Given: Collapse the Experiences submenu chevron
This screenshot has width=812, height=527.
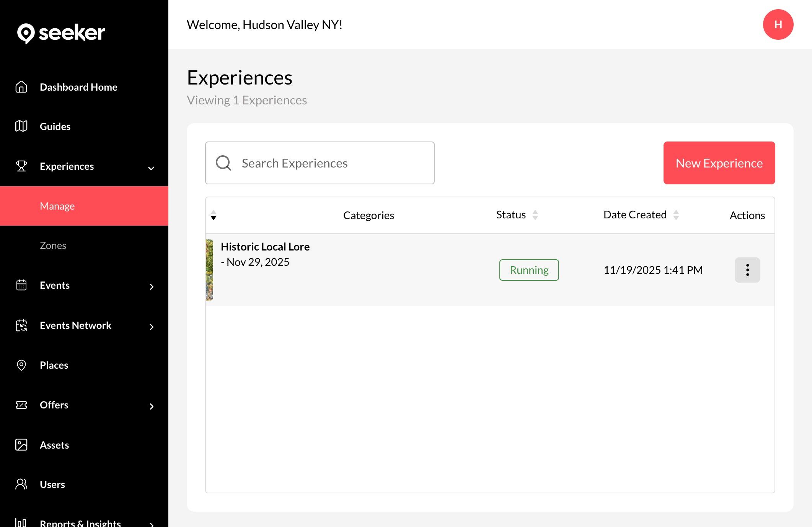Looking at the screenshot, I should (x=151, y=168).
